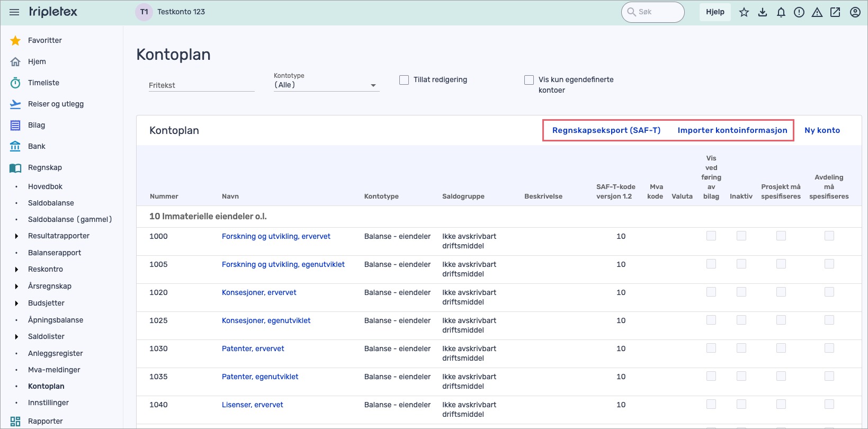Click Regnskapseksport (SAF-T) link
The height and width of the screenshot is (429, 868).
pyautogui.click(x=606, y=130)
